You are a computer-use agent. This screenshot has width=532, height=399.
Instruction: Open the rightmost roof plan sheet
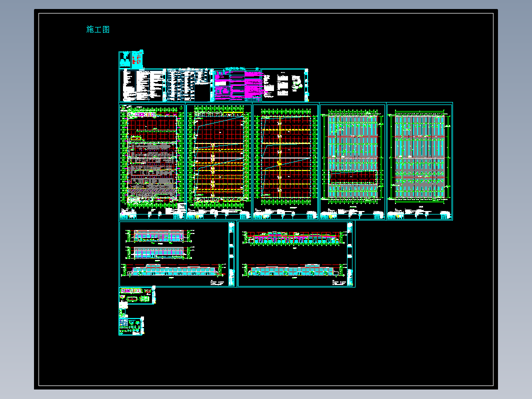pos(419,161)
